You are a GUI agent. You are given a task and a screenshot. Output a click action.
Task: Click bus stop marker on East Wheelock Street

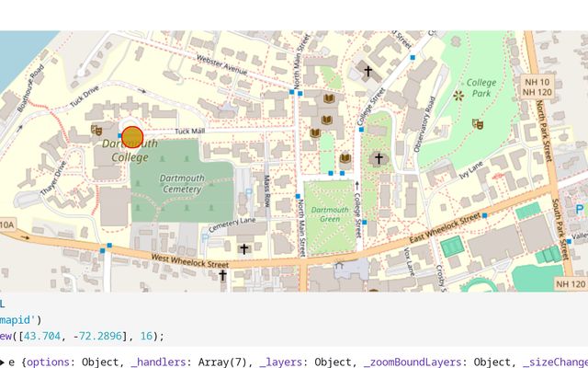click(x=485, y=215)
